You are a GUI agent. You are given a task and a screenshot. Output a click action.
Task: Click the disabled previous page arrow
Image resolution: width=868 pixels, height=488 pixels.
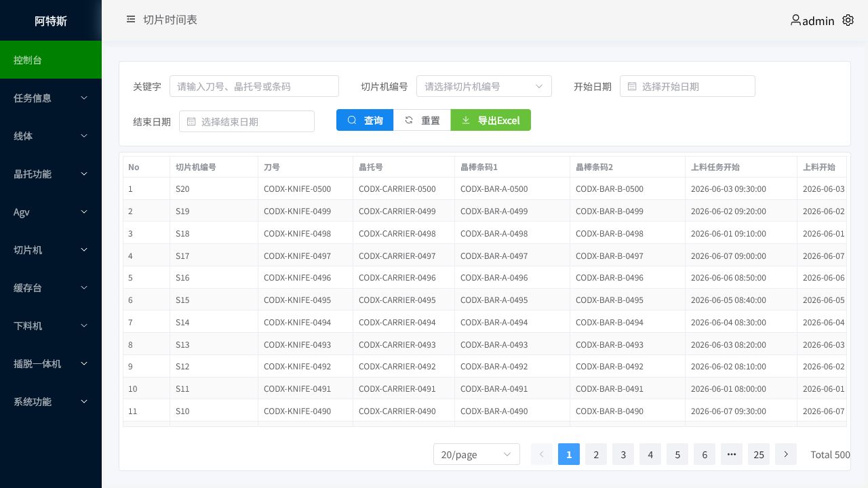pos(542,454)
